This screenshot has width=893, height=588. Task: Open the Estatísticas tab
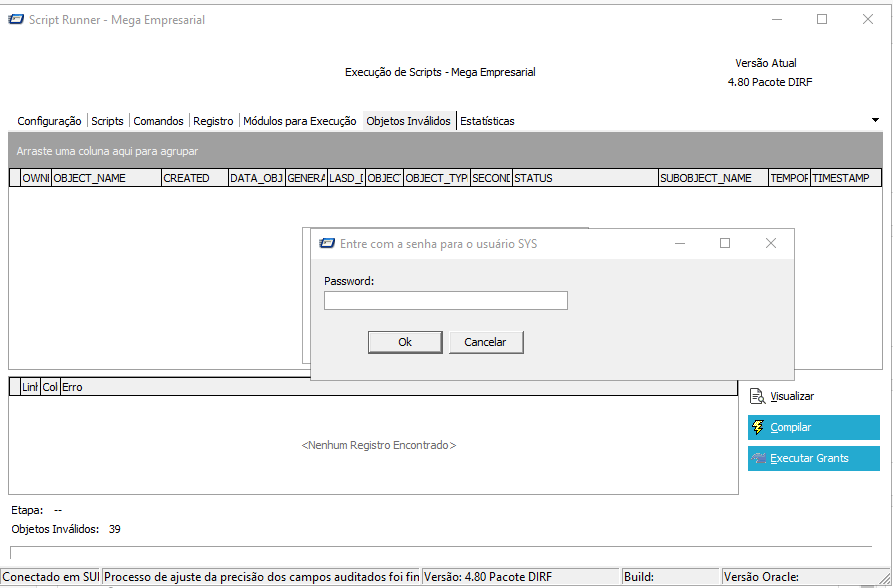coord(487,121)
